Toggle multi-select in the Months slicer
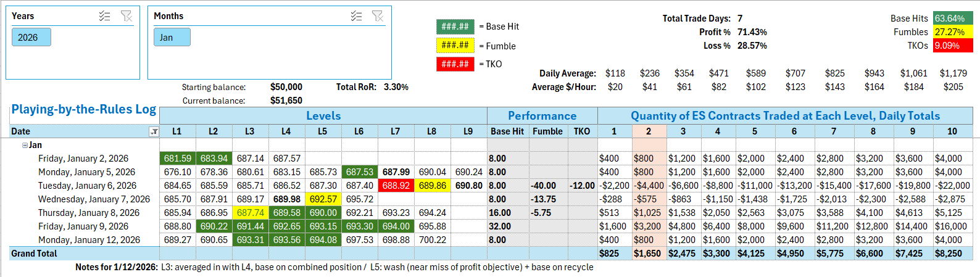The width and height of the screenshot is (980, 277). (356, 16)
